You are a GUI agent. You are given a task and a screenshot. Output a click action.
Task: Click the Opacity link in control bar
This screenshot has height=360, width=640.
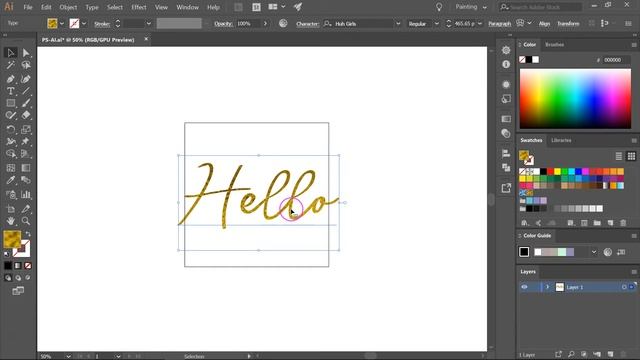click(223, 24)
